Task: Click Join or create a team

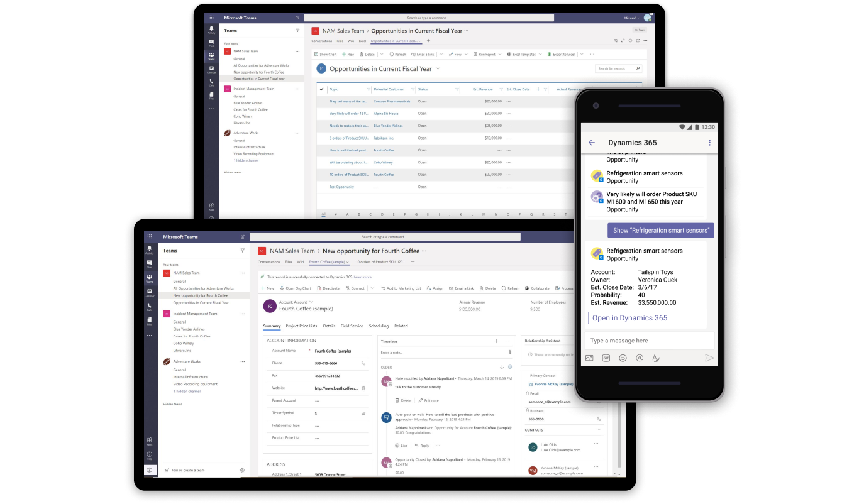Action: [184, 470]
